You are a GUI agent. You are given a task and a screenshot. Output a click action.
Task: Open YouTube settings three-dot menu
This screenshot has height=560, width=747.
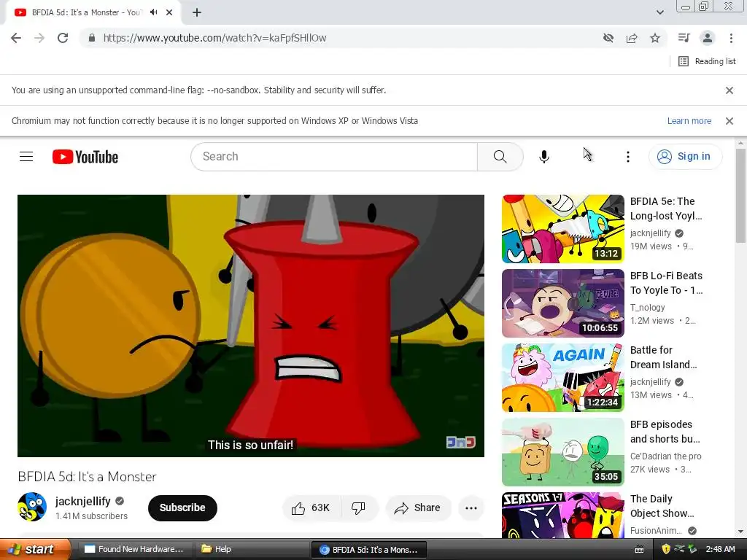[628, 157]
